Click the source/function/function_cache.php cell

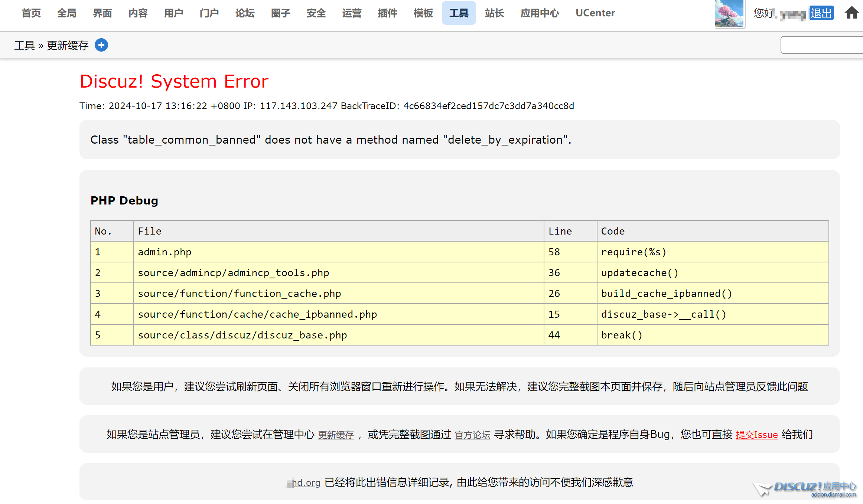339,294
